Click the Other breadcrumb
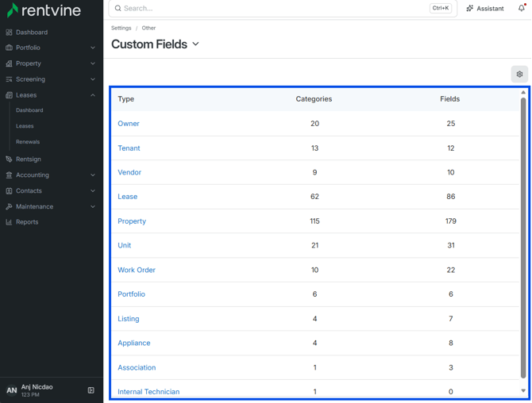This screenshot has height=403, width=532. (x=148, y=28)
